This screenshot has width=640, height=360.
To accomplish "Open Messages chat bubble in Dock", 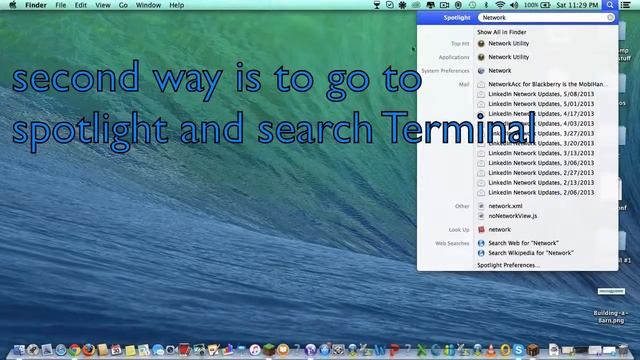I will click(158, 350).
